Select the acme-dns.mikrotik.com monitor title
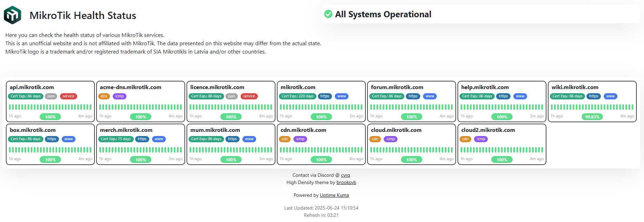Image resolution: width=644 pixels, height=222 pixels. pyautogui.click(x=131, y=87)
